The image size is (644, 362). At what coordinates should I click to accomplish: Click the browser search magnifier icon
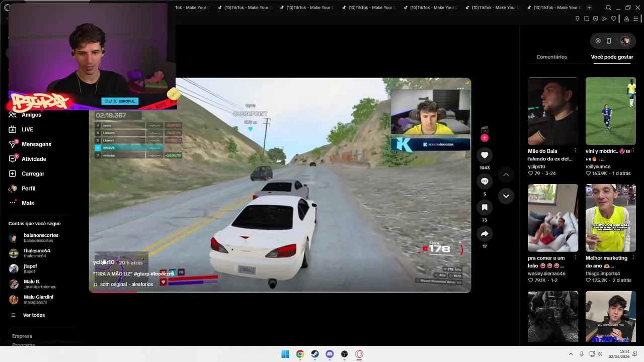[x=608, y=8]
